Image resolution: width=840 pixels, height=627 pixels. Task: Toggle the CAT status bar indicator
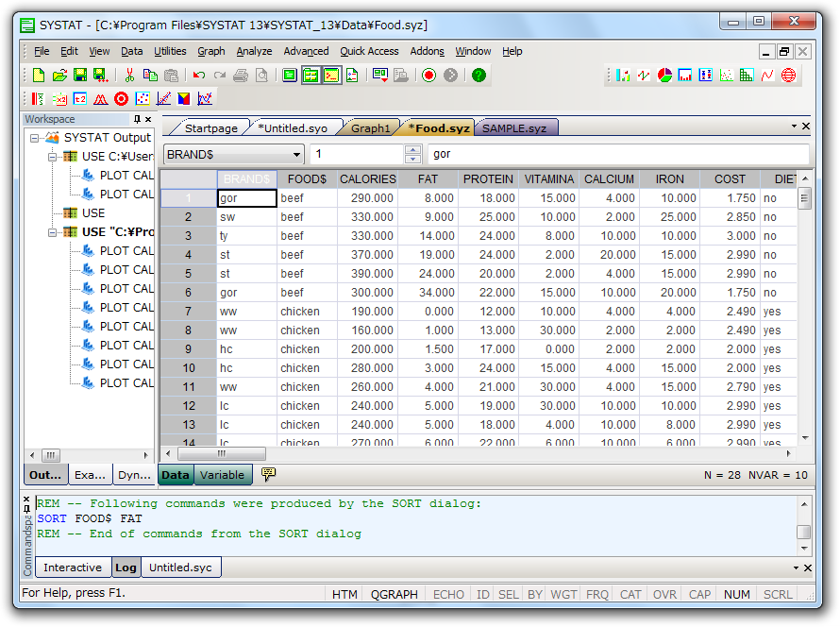[630, 594]
